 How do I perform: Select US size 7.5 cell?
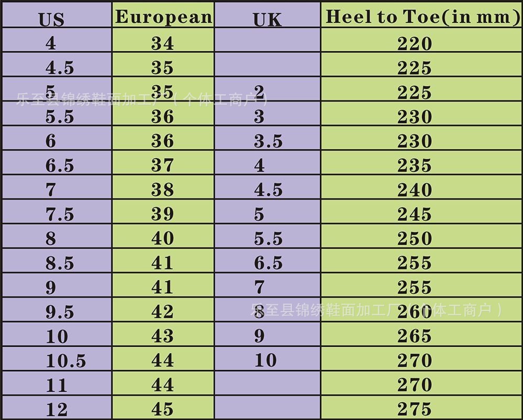coord(60,214)
